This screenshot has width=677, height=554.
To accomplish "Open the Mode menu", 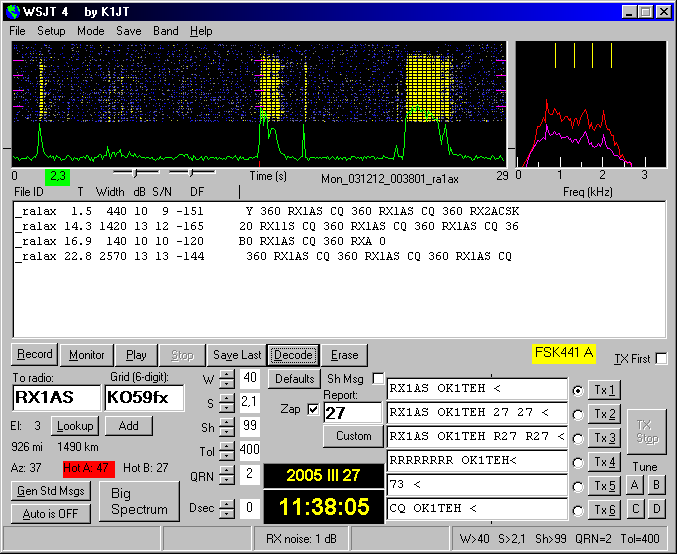I will [x=91, y=31].
